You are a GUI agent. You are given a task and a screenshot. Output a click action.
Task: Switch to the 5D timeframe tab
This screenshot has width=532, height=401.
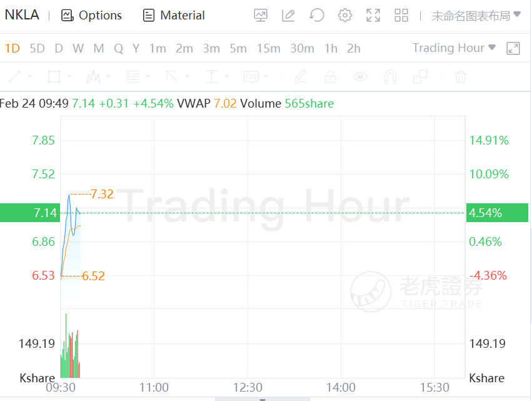38,48
